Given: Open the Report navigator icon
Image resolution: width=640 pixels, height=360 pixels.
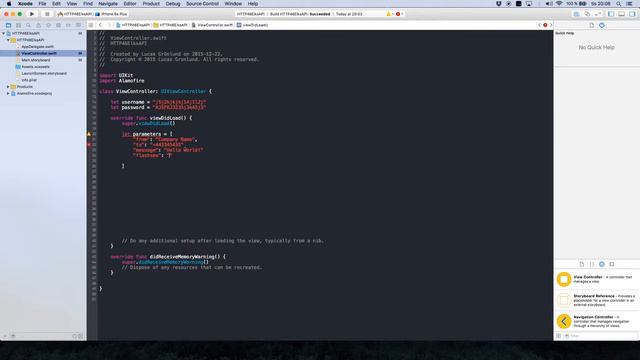Looking at the screenshot, I should pos(78,25).
